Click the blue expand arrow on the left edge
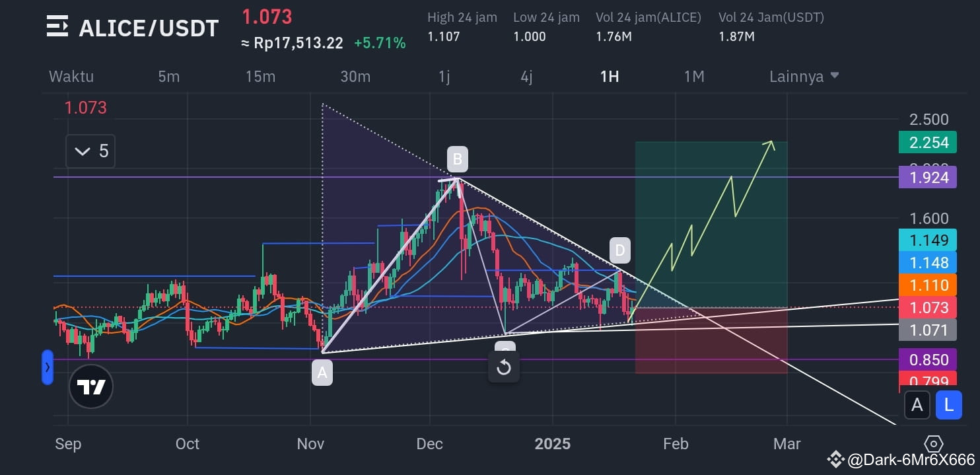 pyautogui.click(x=47, y=368)
